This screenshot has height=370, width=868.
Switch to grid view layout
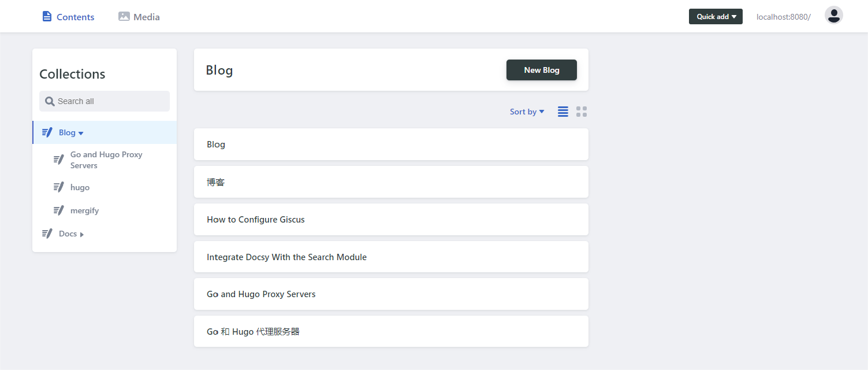coord(582,112)
